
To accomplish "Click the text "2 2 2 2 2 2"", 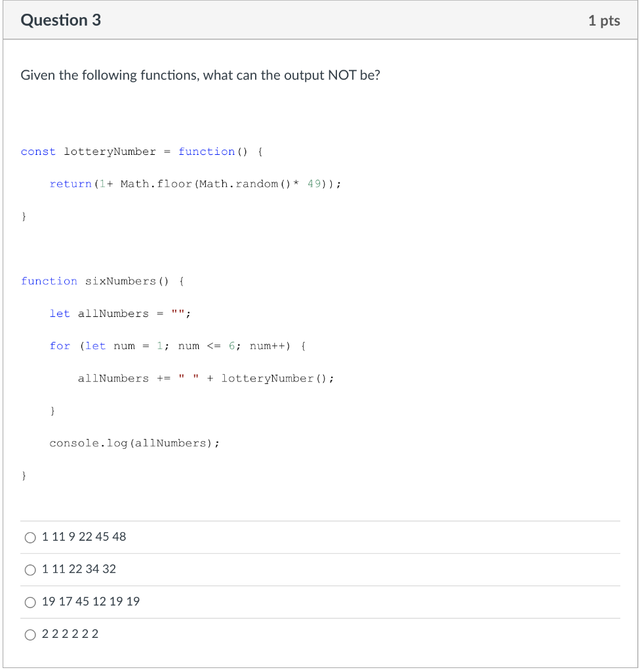I will click(x=70, y=635).
